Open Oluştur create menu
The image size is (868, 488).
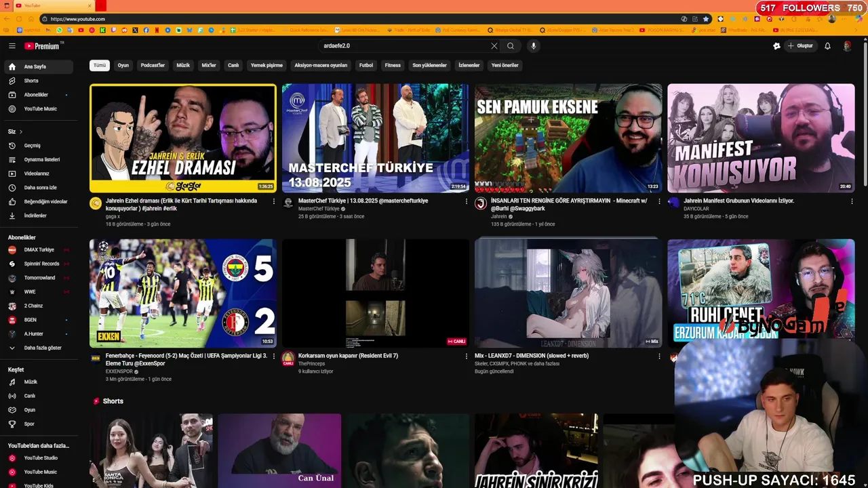[800, 46]
